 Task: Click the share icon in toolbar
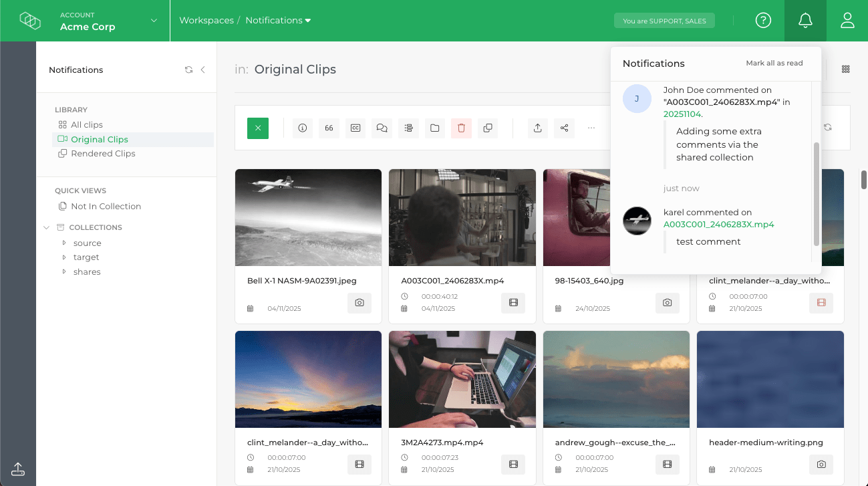(564, 128)
